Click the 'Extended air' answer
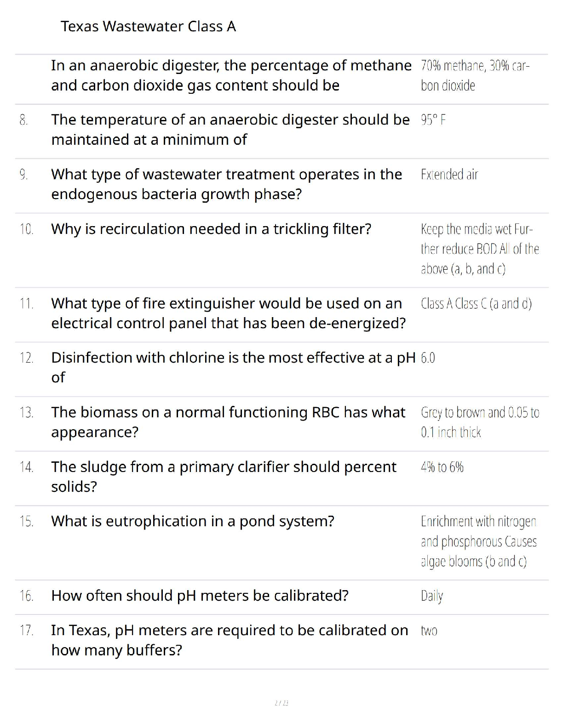The image size is (563, 728). pos(449,175)
